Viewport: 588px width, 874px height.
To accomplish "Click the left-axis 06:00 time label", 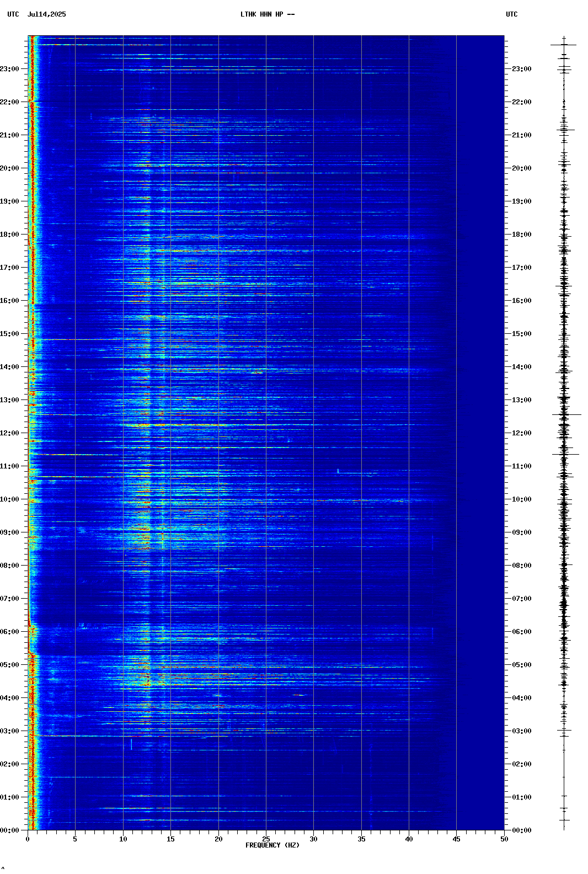I will pos(9,632).
